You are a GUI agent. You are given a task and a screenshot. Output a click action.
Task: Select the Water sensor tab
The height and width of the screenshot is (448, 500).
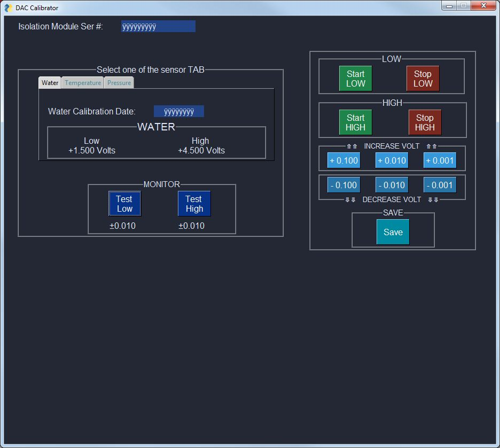point(50,83)
